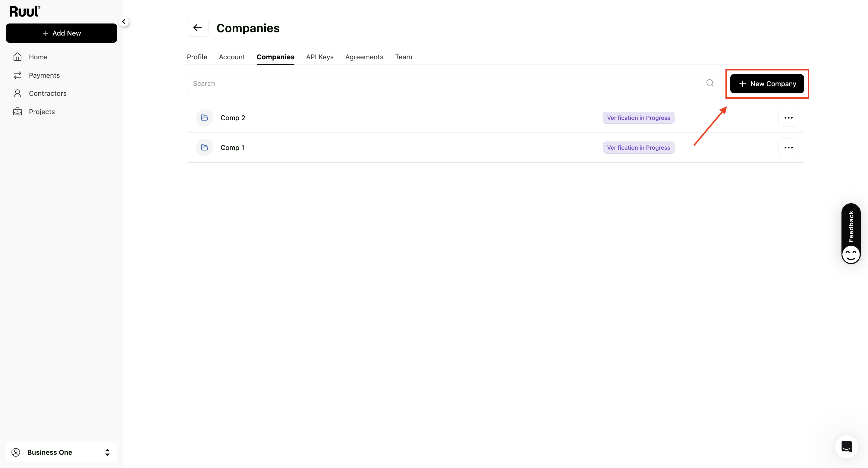Select the Companies tab
The height and width of the screenshot is (468, 868).
pos(275,57)
